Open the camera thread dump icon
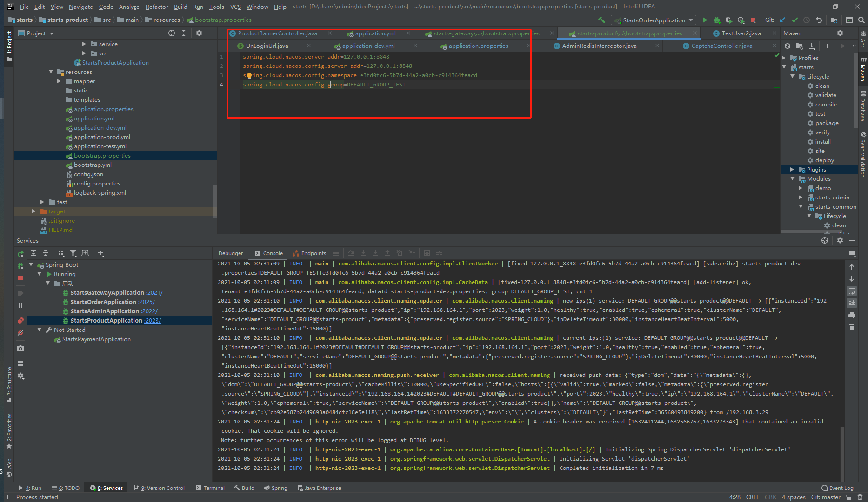868x502 pixels. pyautogui.click(x=20, y=348)
